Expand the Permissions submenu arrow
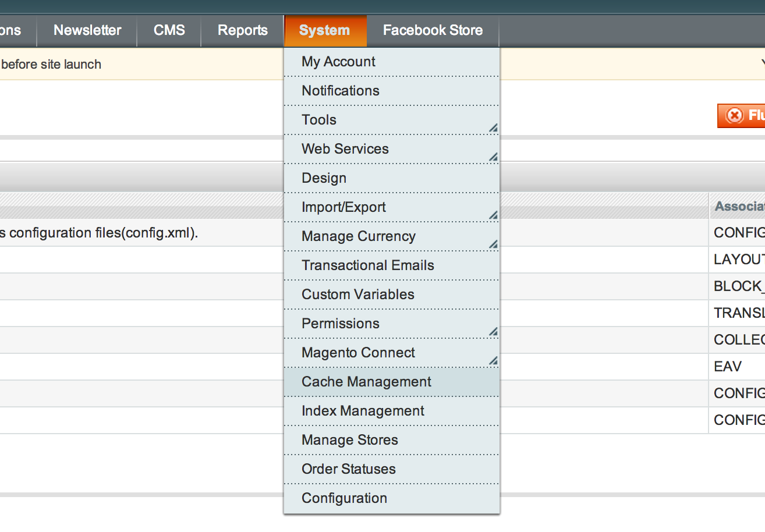 [x=493, y=331]
